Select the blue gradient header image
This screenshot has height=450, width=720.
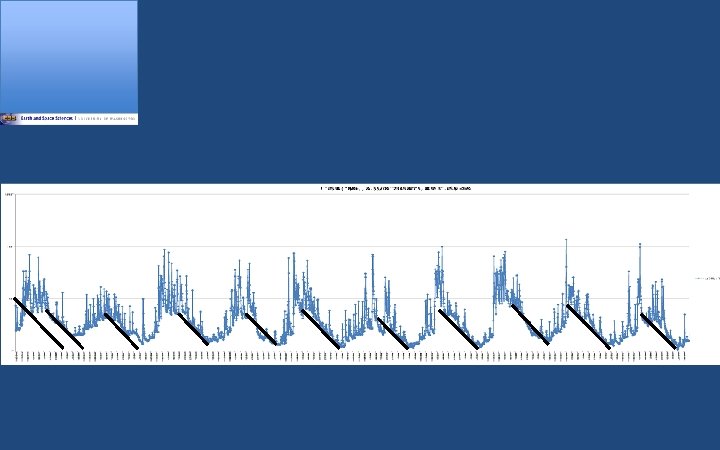[69, 57]
